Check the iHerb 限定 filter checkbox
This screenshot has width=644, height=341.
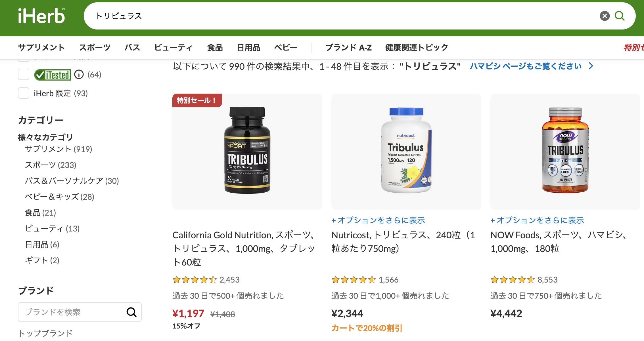pyautogui.click(x=24, y=93)
